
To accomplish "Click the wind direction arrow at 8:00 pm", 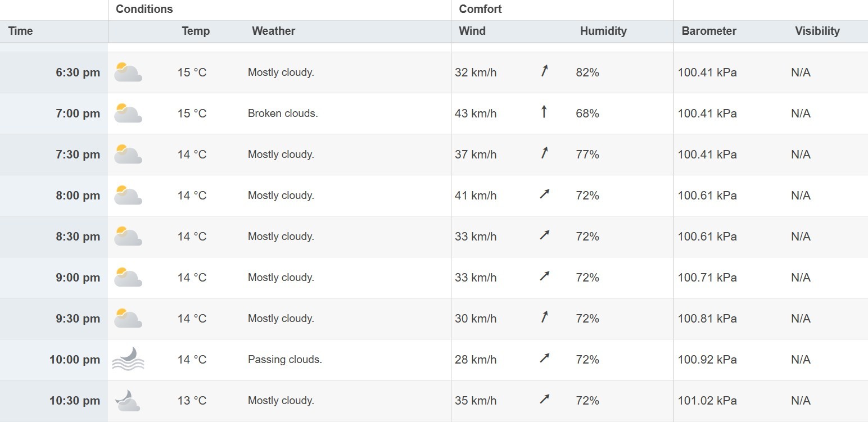I will (544, 194).
